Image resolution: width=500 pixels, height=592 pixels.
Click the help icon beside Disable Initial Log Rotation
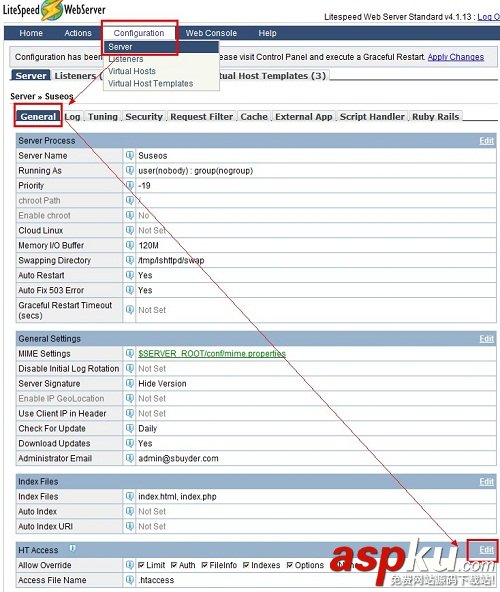tap(130, 368)
